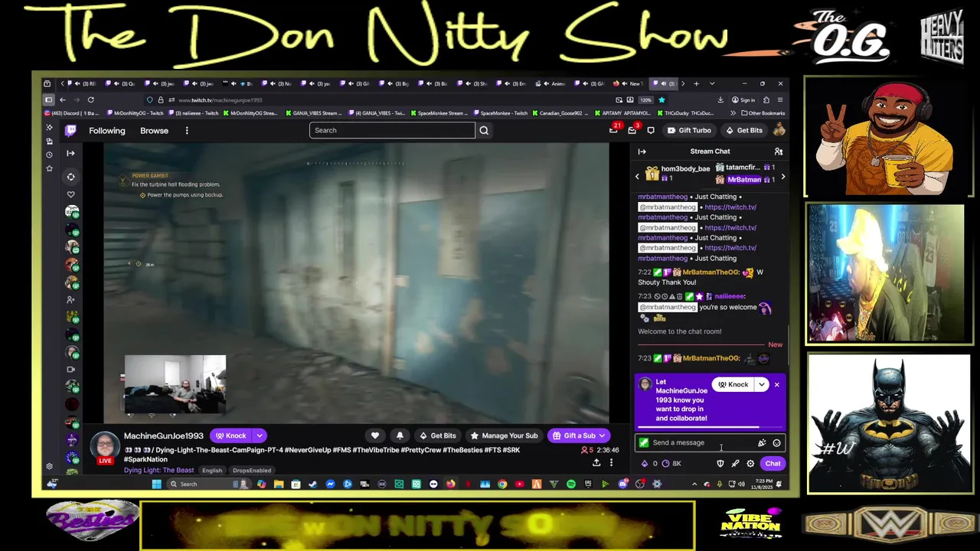The width and height of the screenshot is (980, 551).
Task: Open chat settings gear
Action: click(x=750, y=463)
